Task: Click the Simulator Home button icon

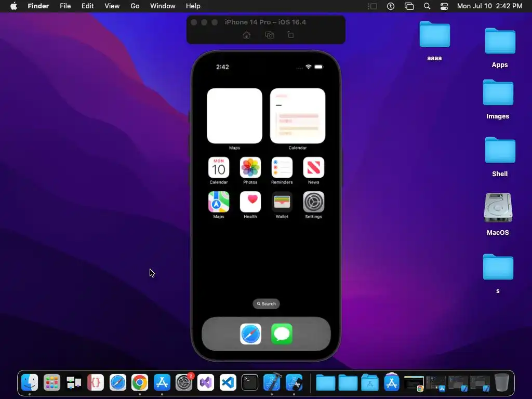Action: click(x=247, y=35)
